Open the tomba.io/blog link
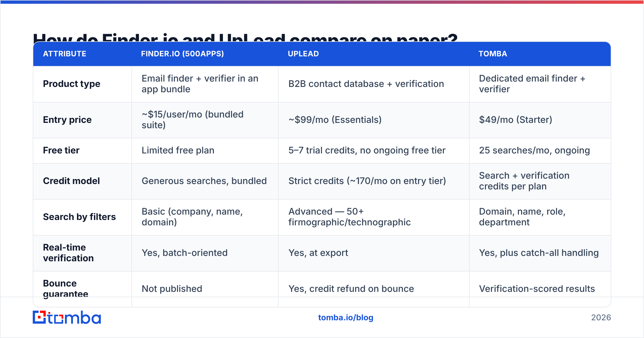The width and height of the screenshot is (644, 338). (x=346, y=318)
